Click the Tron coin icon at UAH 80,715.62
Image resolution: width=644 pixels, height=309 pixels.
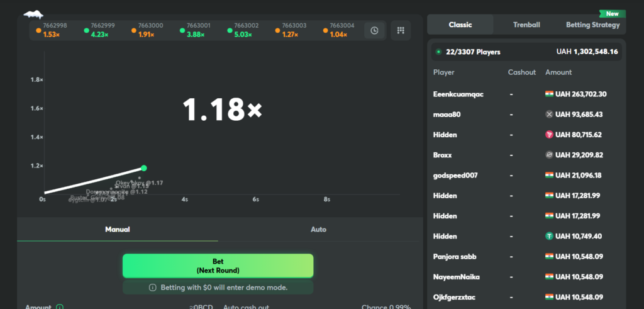click(x=550, y=135)
